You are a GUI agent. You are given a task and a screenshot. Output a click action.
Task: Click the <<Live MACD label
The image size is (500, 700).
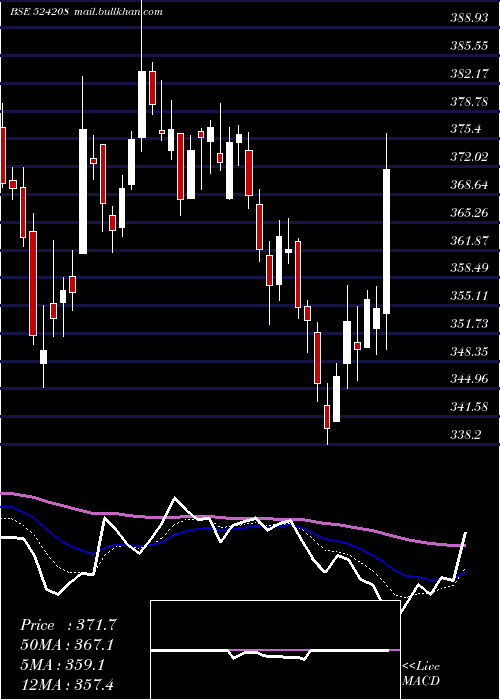click(421, 673)
